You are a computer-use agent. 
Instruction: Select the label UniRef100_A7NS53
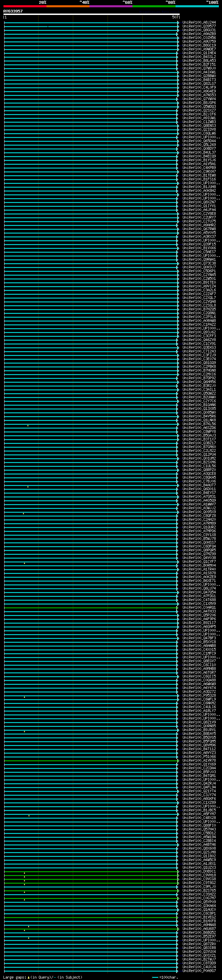pyautogui.click(x=199, y=95)
